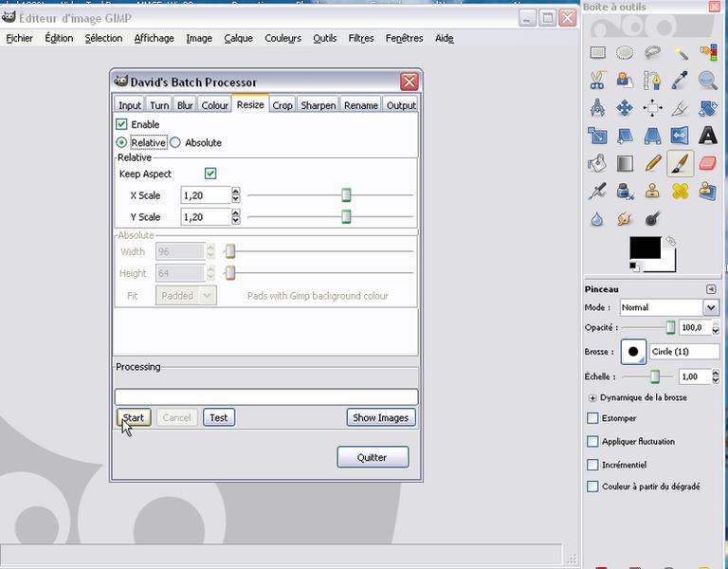Select the Scissors Select tool
This screenshot has height=569, width=728.
click(x=597, y=81)
